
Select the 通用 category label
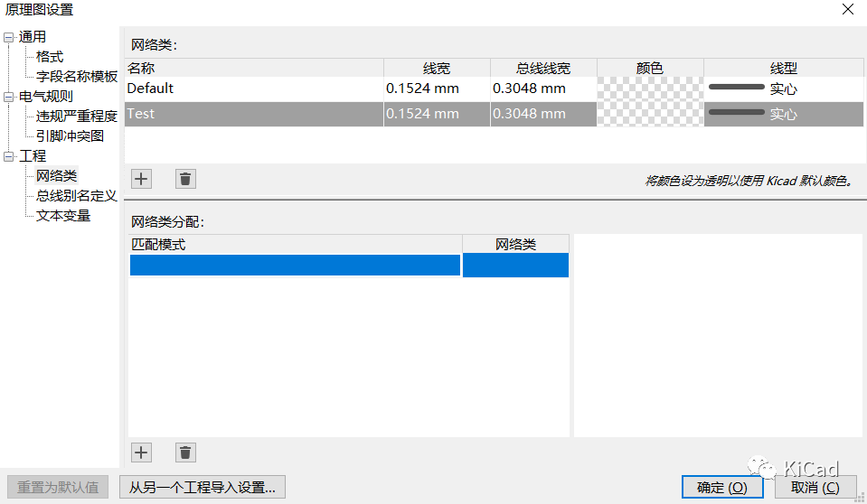tap(32, 37)
